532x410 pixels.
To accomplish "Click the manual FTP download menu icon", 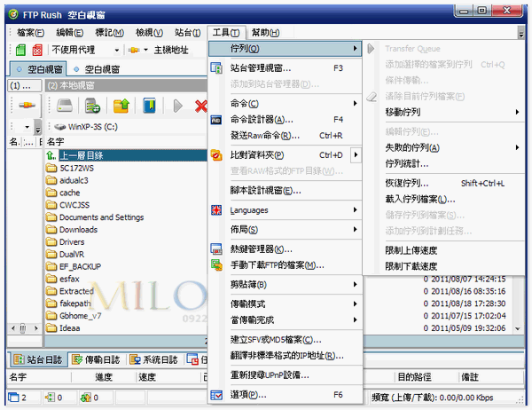I will click(216, 265).
